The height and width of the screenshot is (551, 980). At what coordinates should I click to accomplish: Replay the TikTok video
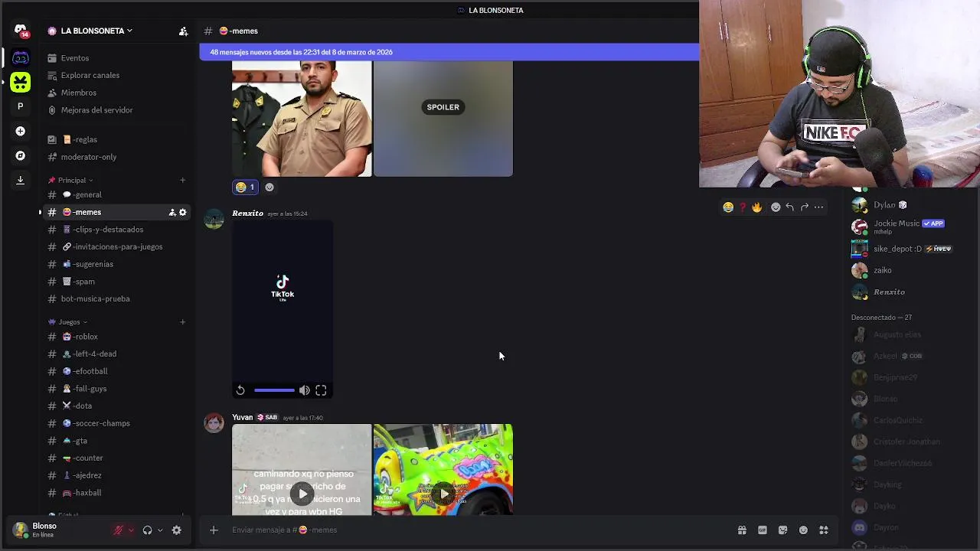tap(240, 390)
